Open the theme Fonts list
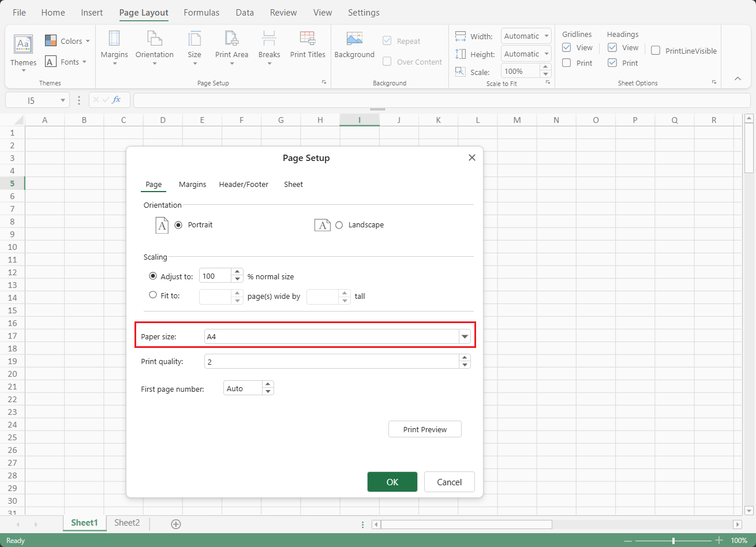The image size is (756, 547). tap(66, 62)
